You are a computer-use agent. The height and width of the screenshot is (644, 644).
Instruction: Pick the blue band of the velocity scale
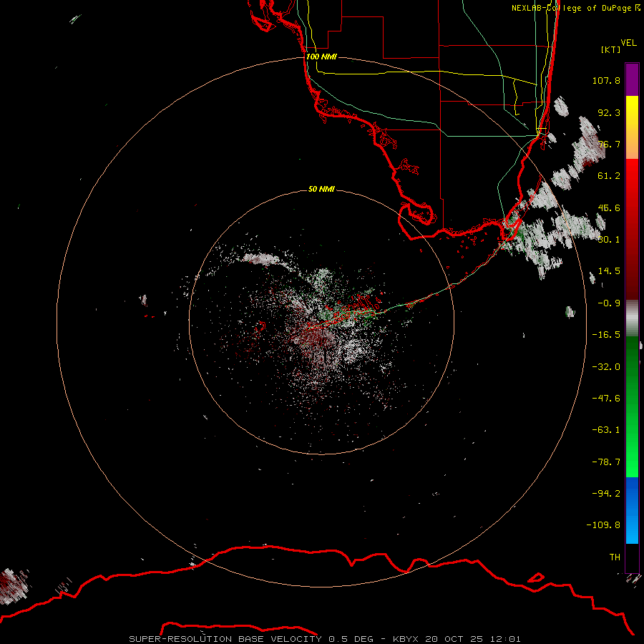pyautogui.click(x=632, y=510)
